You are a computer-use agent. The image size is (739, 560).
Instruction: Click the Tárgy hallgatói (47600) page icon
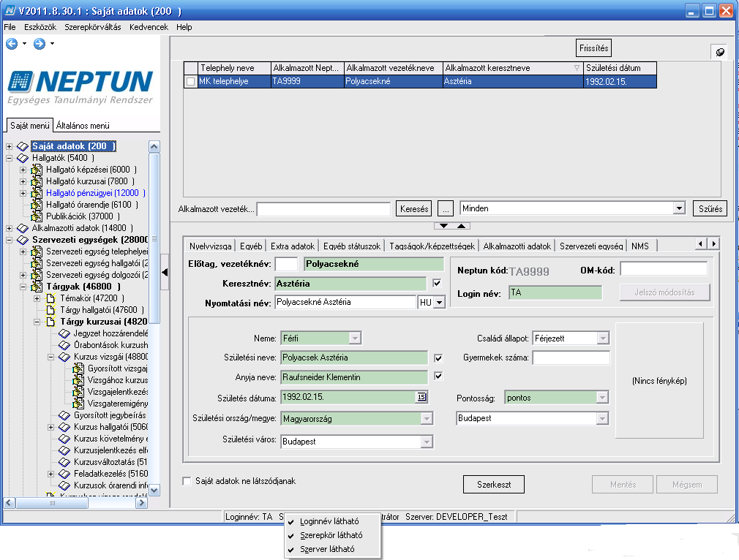coord(51,311)
